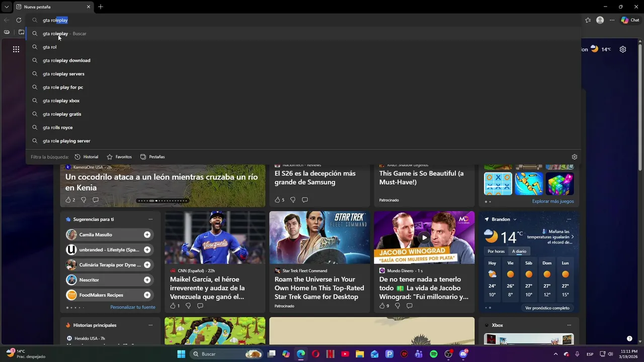Like the S26 Samsung article
This screenshot has width=644, height=362.
277,200
